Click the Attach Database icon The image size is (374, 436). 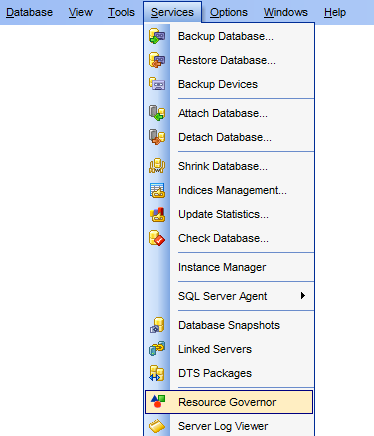(x=157, y=113)
